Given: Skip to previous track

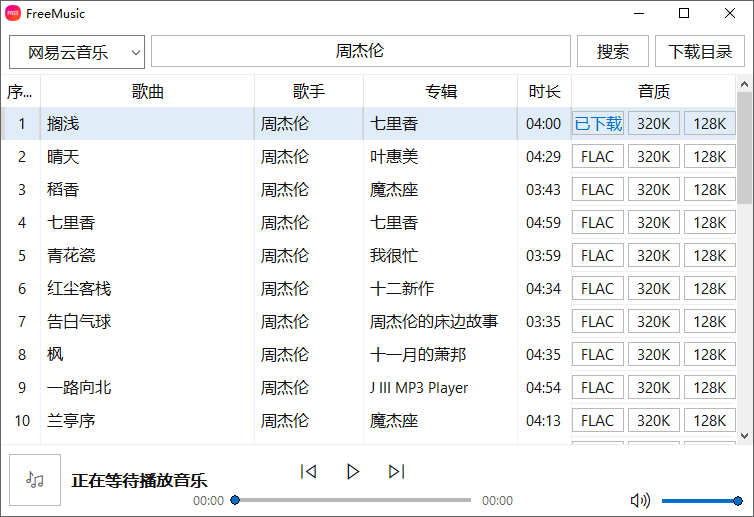Looking at the screenshot, I should pyautogui.click(x=308, y=471).
